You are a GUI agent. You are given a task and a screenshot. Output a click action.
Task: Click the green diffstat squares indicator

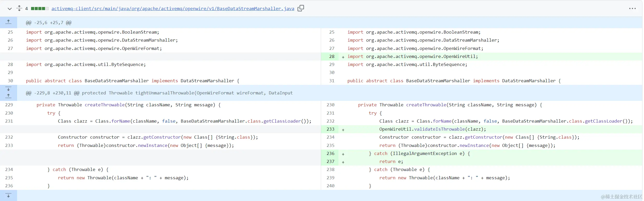[40, 9]
